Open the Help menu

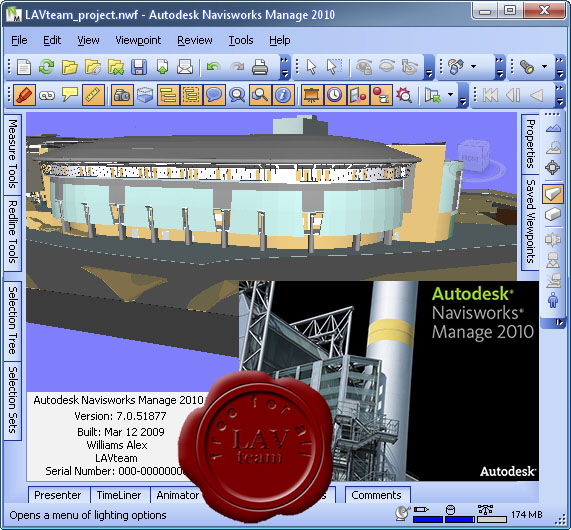280,40
